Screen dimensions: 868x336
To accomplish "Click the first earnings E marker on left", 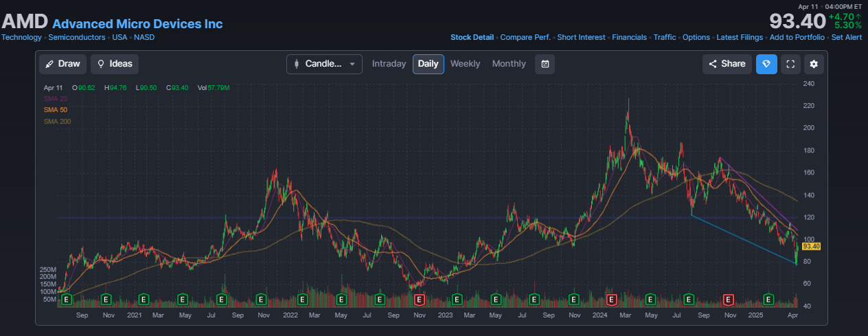I will pyautogui.click(x=67, y=300).
